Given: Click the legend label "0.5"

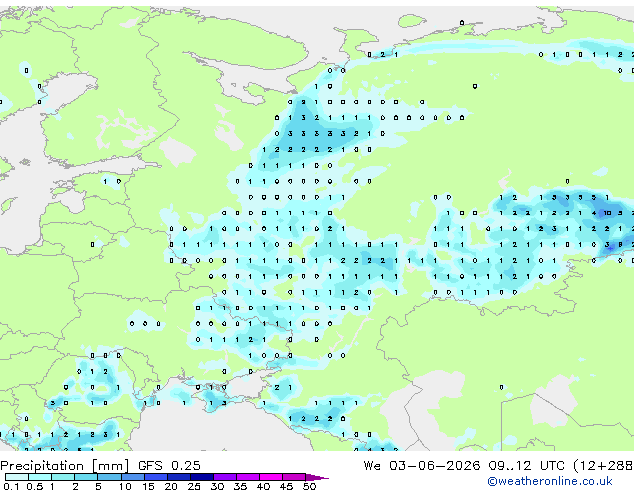Looking at the screenshot, I should tap(35, 486).
